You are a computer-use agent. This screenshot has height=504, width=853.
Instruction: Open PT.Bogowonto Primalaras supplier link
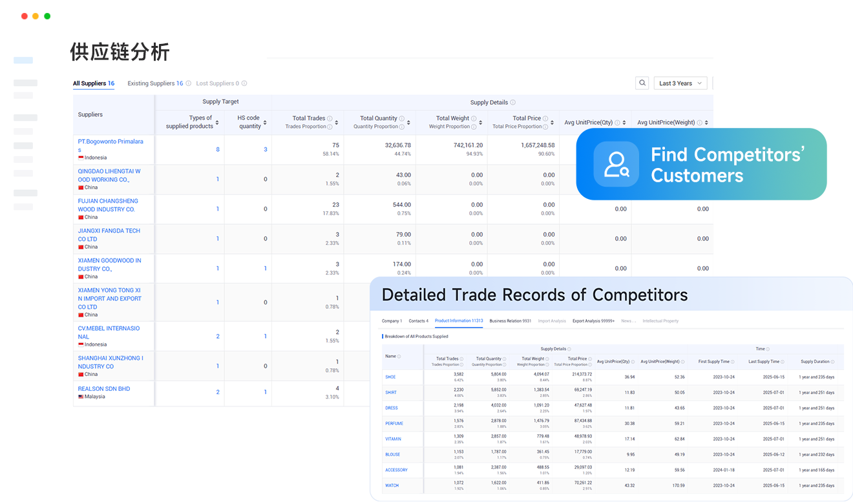coord(111,145)
